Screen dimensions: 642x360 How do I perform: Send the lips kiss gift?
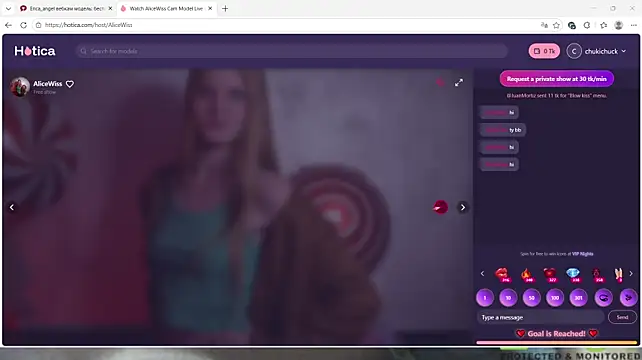502,274
